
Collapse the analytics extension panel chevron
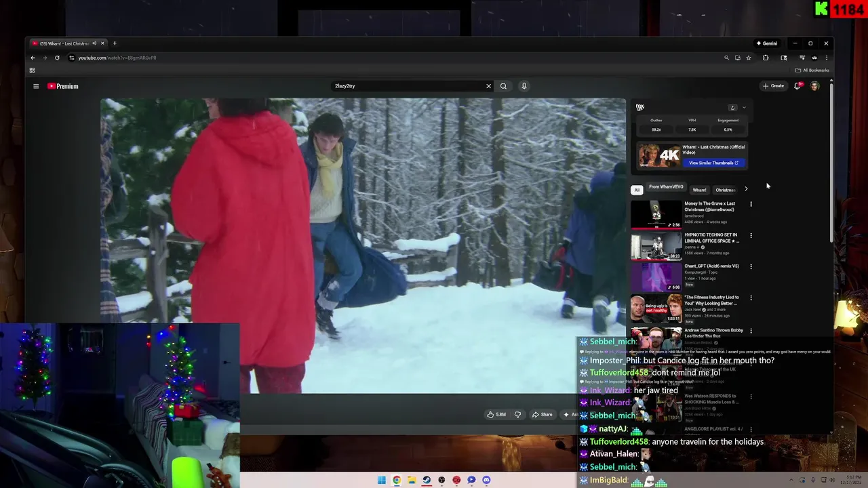pos(744,108)
